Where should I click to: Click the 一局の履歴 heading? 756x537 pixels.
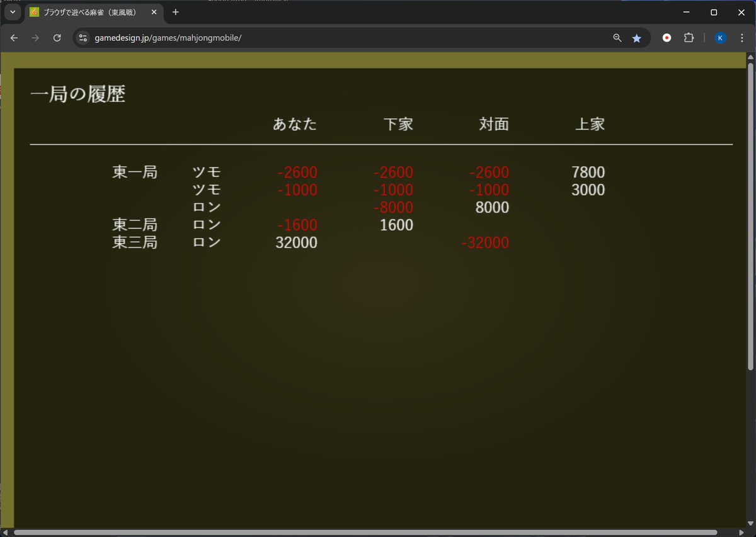[x=77, y=94]
